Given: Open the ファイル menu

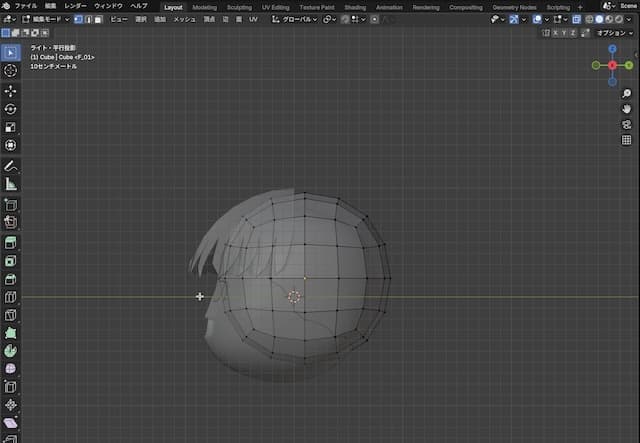Looking at the screenshot, I should click(x=26, y=6).
